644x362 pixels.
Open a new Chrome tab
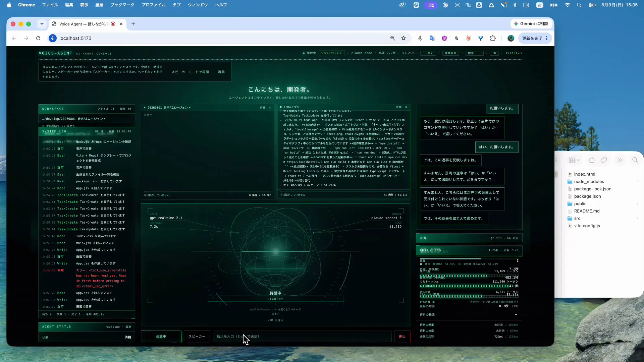(133, 24)
